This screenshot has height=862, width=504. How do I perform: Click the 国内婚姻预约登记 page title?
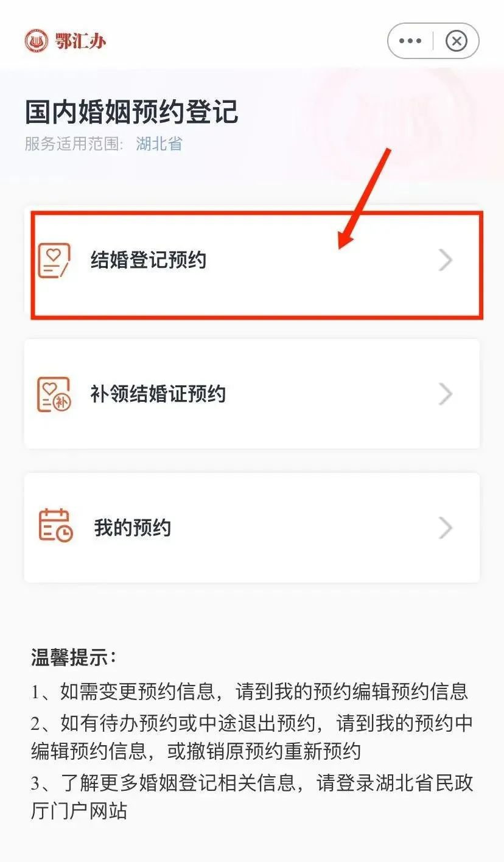tap(131, 112)
